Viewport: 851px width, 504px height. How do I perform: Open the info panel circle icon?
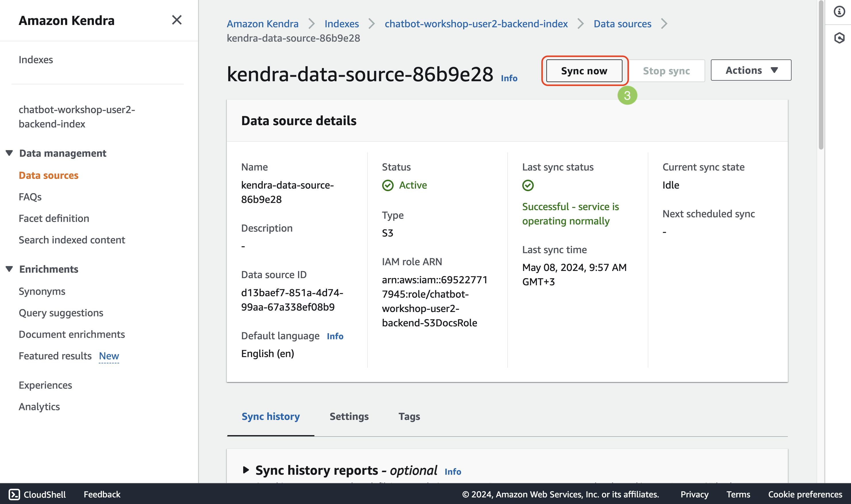coord(839,11)
